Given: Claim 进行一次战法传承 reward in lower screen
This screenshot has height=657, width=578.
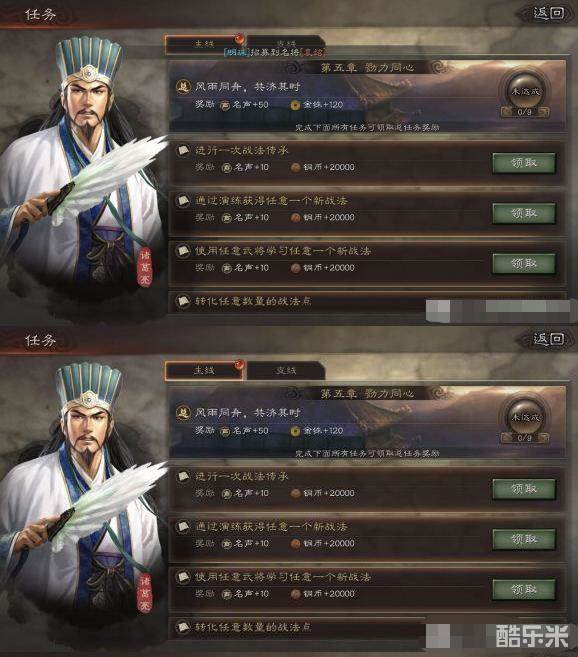Looking at the screenshot, I should click(x=524, y=489).
